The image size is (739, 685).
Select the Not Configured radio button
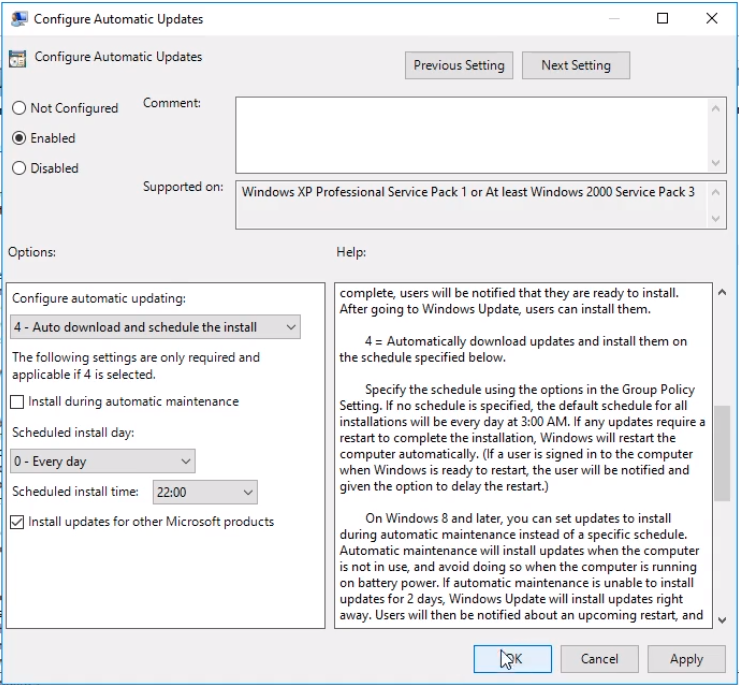tap(19, 108)
